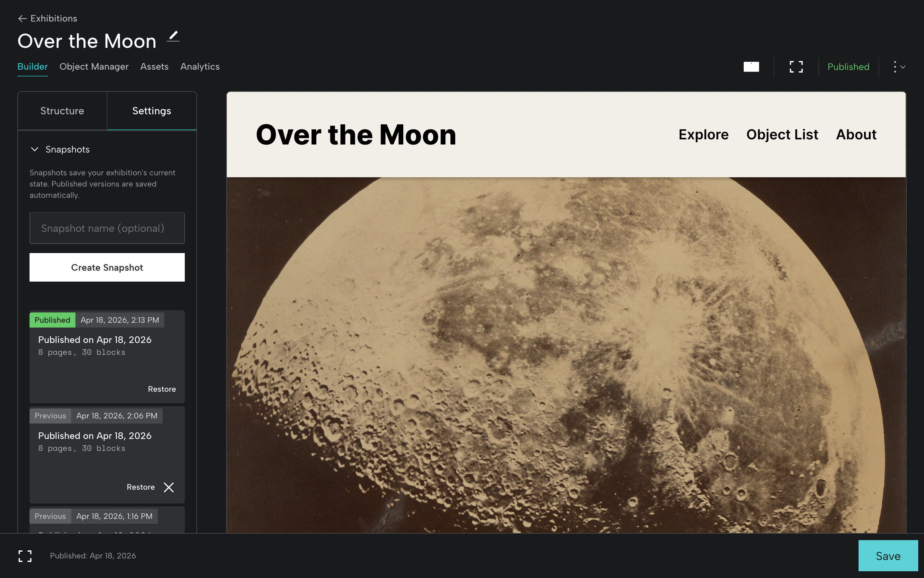Delete the 2:06 PM snapshot with the X icon
The image size is (924, 578).
[169, 487]
